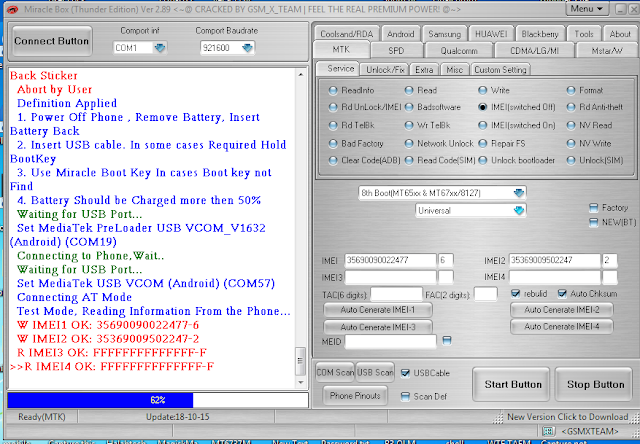
Task: Choose the Repair FS radio option
Action: point(482,144)
